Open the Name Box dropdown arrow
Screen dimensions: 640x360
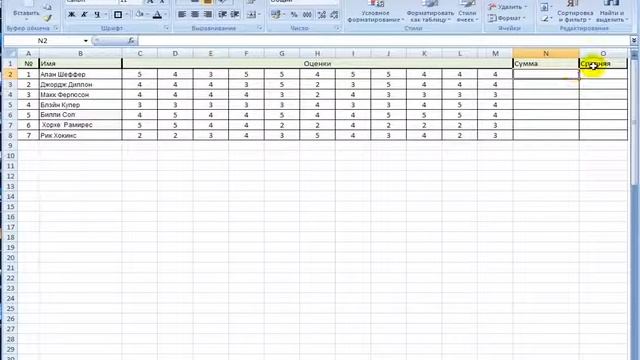point(86,41)
